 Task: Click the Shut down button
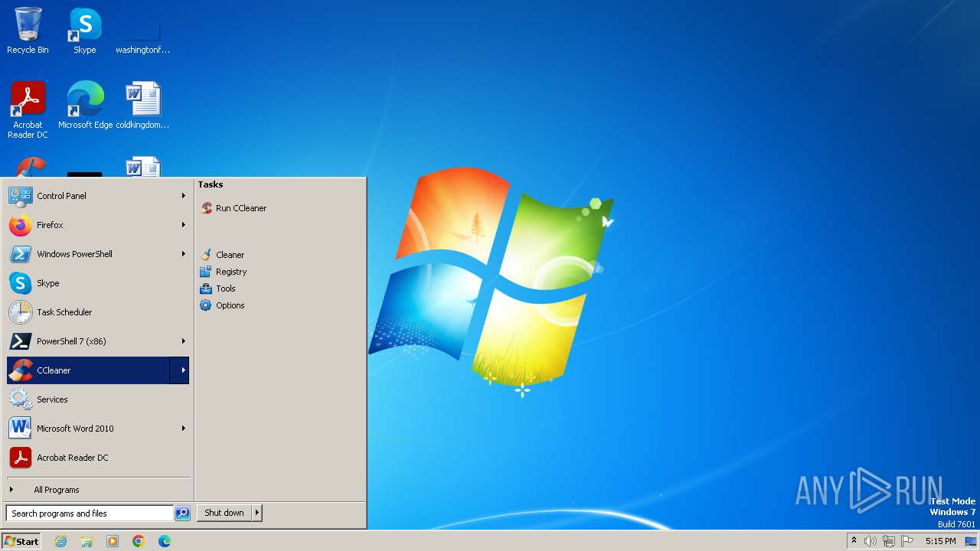point(224,513)
